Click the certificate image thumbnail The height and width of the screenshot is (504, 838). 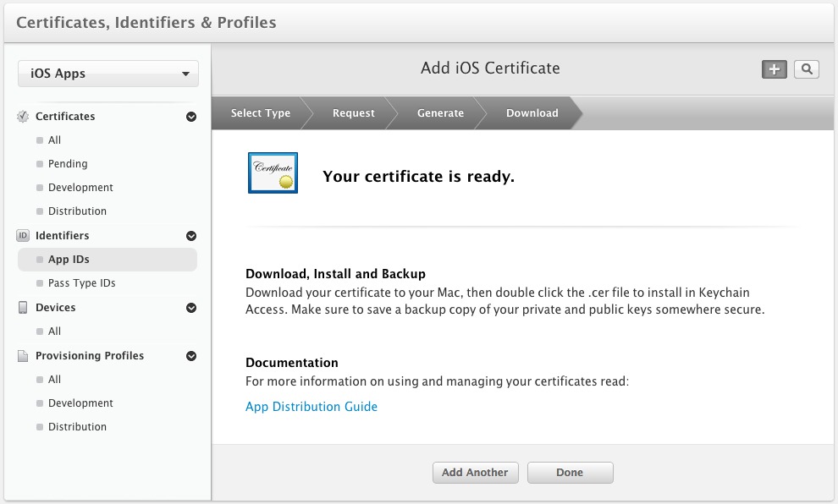273,173
